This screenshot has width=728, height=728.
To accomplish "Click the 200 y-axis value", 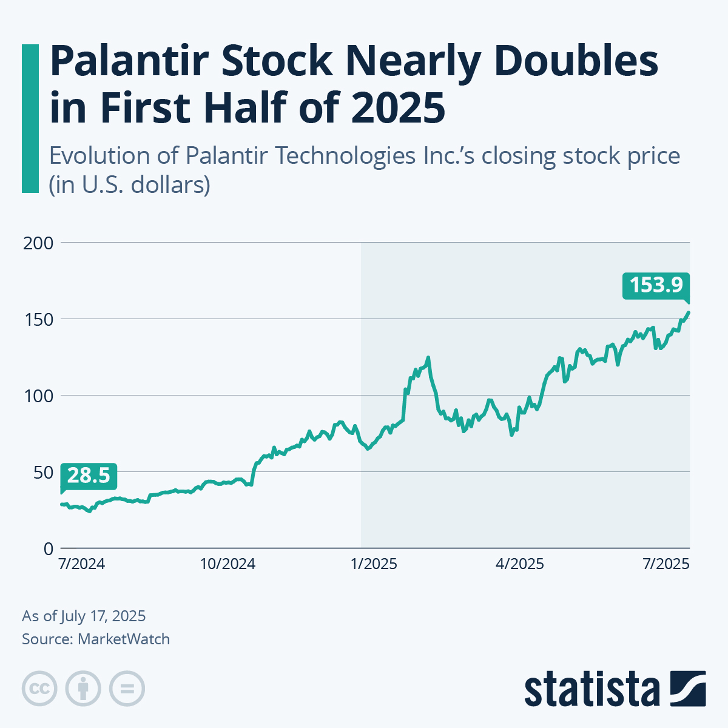I will [38, 243].
